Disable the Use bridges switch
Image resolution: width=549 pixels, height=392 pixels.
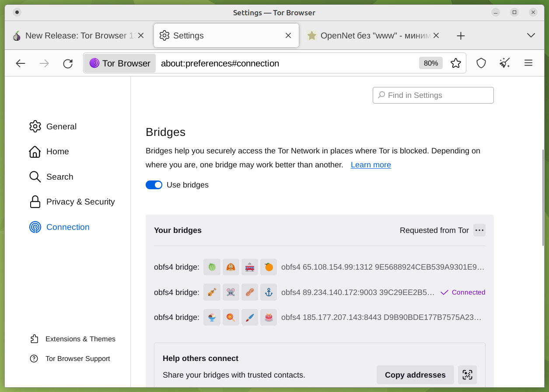(x=154, y=185)
